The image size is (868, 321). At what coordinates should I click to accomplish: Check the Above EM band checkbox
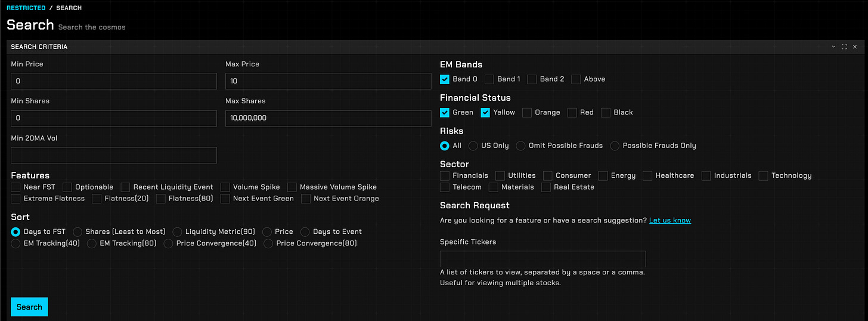click(x=576, y=79)
